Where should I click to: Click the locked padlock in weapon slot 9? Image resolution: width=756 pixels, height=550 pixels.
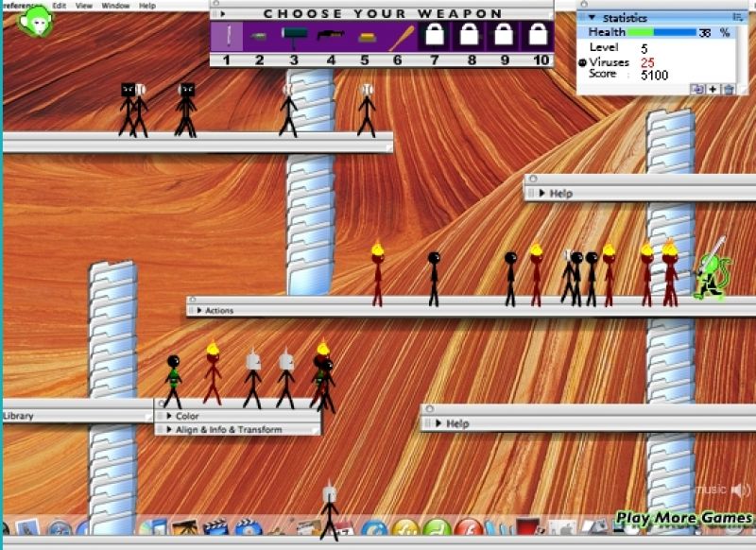[x=504, y=35]
